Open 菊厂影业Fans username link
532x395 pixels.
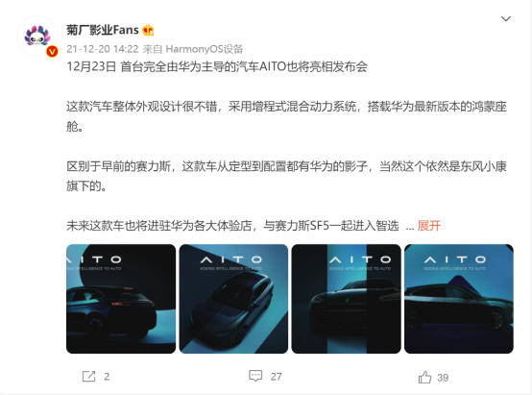103,30
